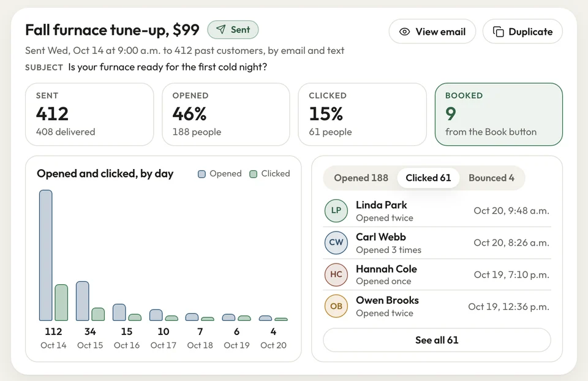The image size is (588, 381).
Task: Click Carl Webb's CW avatar
Action: pyautogui.click(x=336, y=243)
